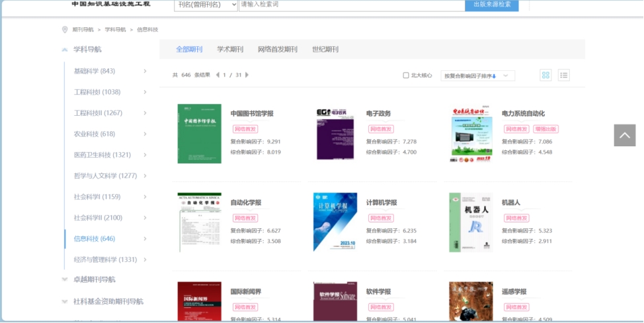Select 全部期刊 tab

[189, 50]
